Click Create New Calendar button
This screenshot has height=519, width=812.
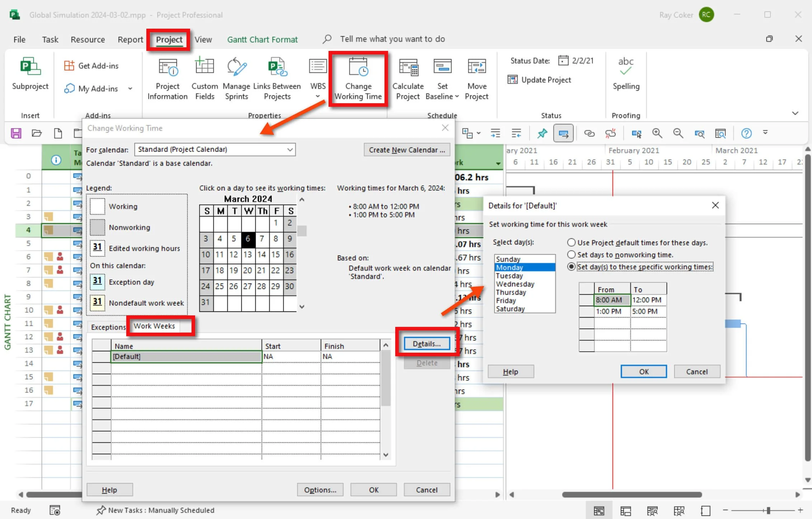pos(407,150)
